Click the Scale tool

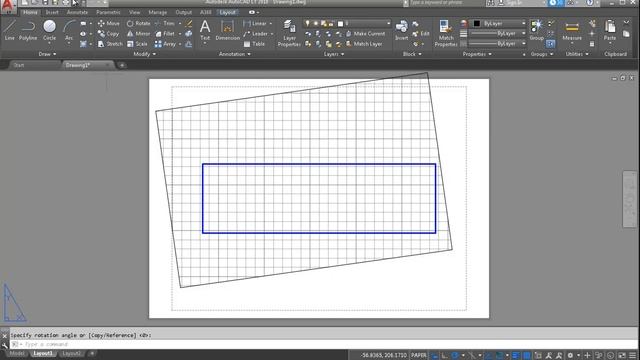137,44
